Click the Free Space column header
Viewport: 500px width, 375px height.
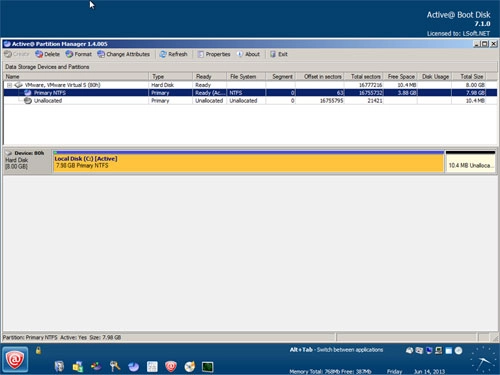[x=401, y=76]
